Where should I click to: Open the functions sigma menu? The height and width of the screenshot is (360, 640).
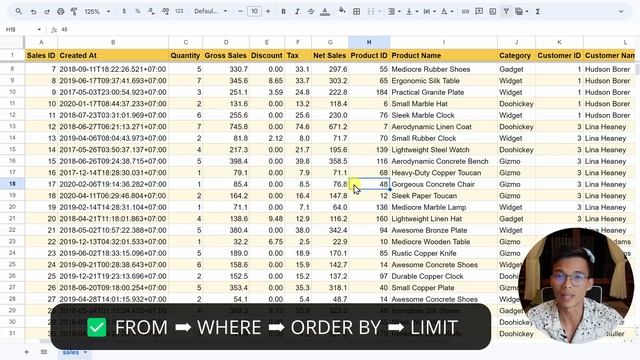point(538,11)
